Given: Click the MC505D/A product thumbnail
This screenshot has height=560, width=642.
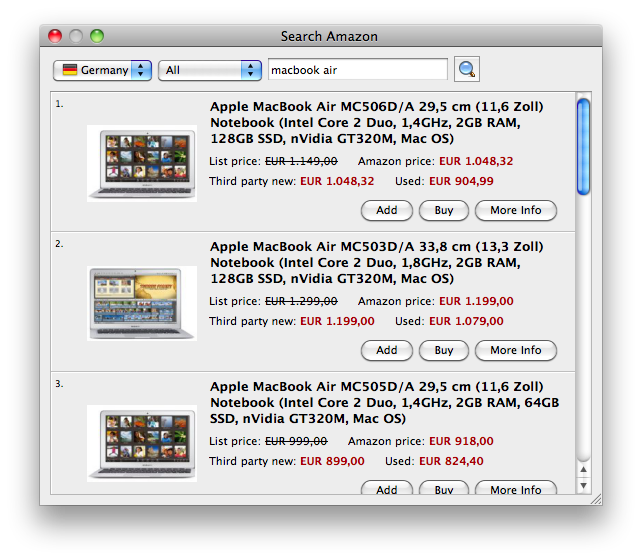Looking at the screenshot, I should [142, 443].
